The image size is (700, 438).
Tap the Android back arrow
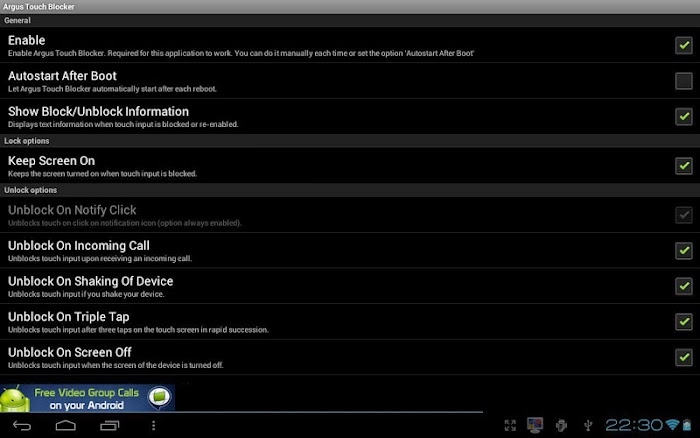pos(22,425)
